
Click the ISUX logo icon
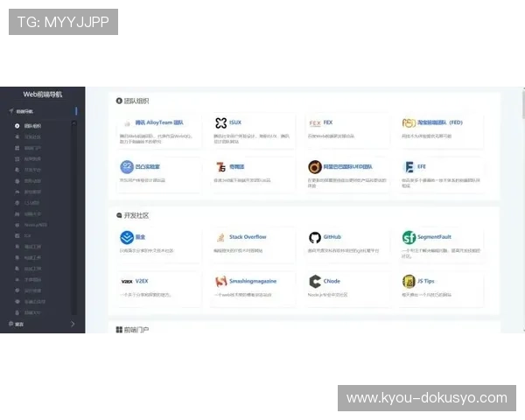(x=220, y=123)
